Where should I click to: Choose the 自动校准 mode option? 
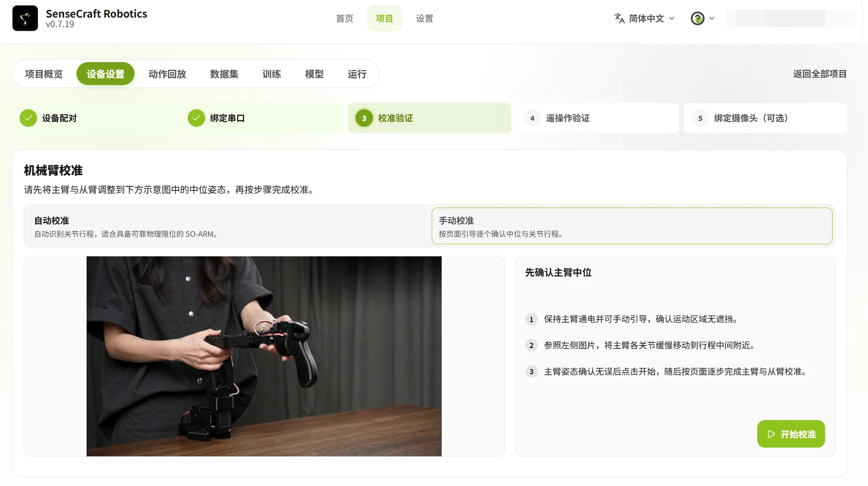[227, 226]
